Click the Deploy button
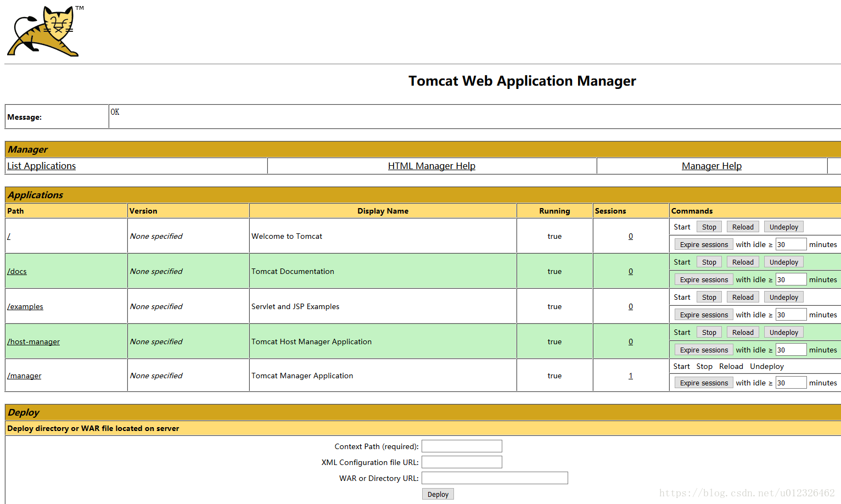This screenshot has width=841, height=504. coord(438,494)
